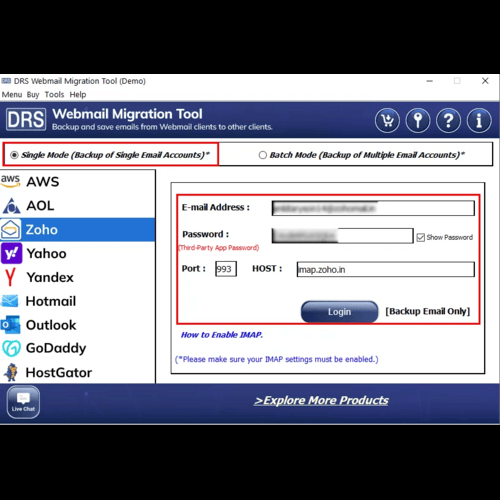This screenshot has height=500, width=500.
Task: Click the app icon in title bar
Action: (x=6, y=81)
